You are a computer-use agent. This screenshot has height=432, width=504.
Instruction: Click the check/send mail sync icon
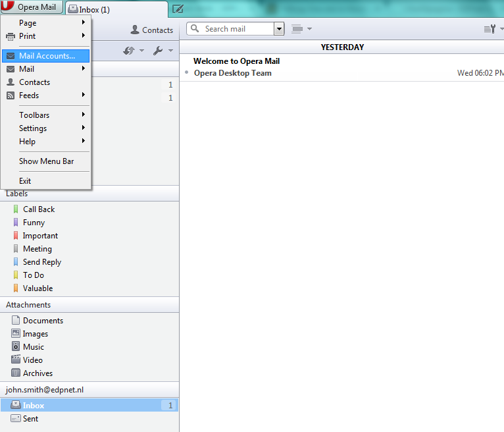click(x=129, y=51)
